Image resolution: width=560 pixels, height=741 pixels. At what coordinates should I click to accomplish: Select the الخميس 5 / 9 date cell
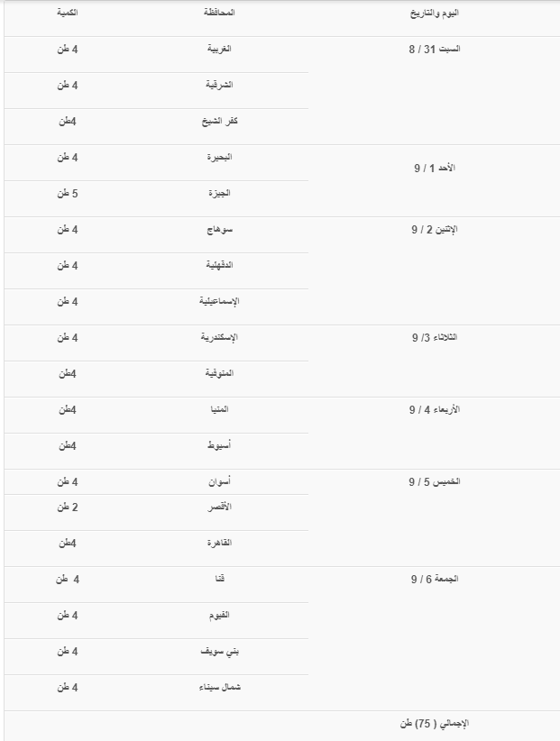coord(435,482)
